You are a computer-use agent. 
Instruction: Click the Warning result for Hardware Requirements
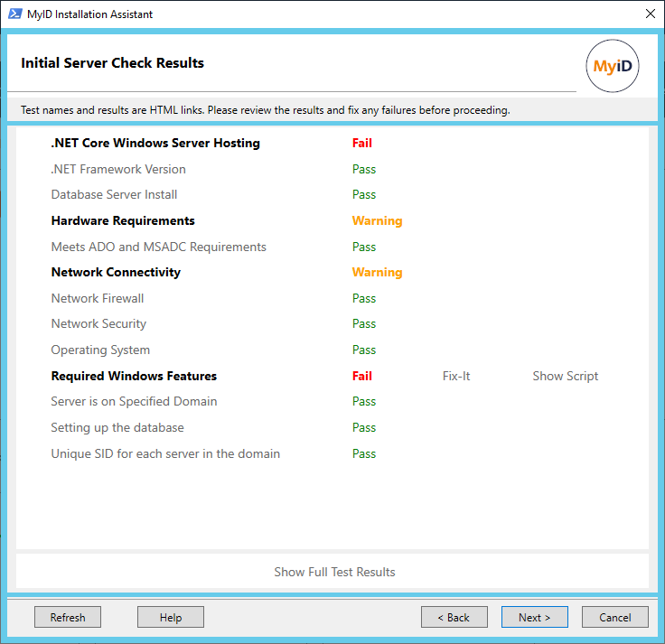(377, 220)
